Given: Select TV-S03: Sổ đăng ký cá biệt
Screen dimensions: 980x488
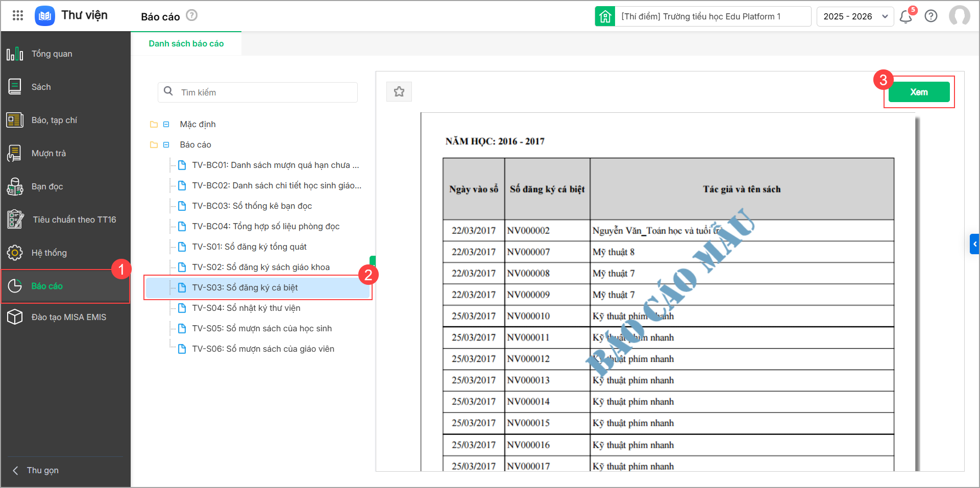Looking at the screenshot, I should 258,287.
